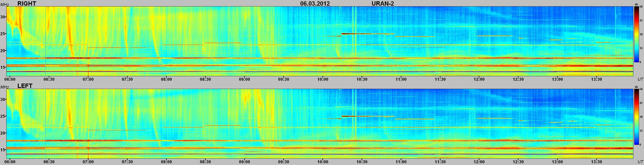Click the 45 dB value on RIGHT color scale
The height and width of the screenshot is (165, 644).
641,20
